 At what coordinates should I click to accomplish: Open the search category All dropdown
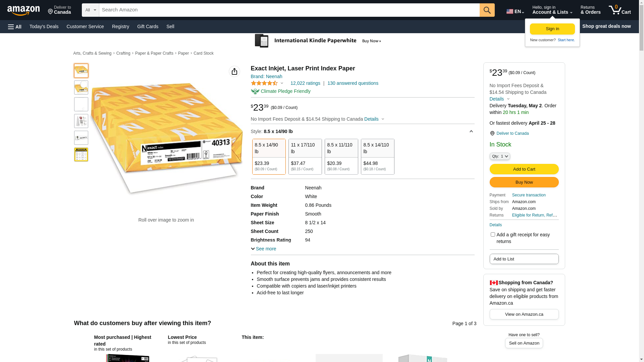pyautogui.click(x=90, y=10)
